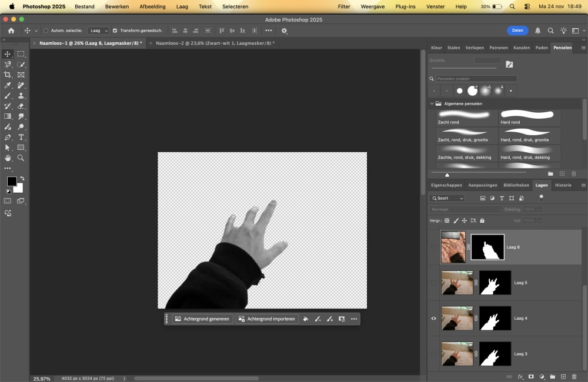Open the Filter menu
Viewport: 588px width, 382px height.
tap(344, 6)
